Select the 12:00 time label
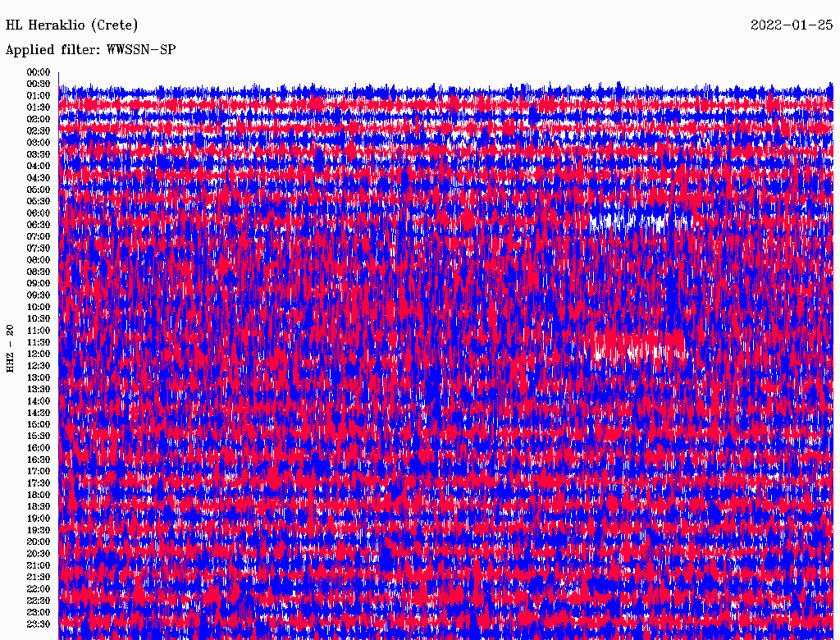 (39, 354)
